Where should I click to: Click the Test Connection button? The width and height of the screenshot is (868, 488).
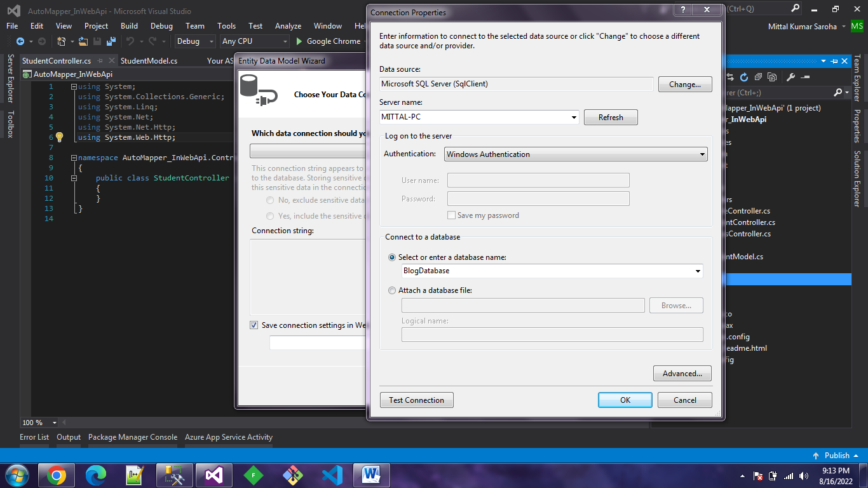[x=417, y=400]
